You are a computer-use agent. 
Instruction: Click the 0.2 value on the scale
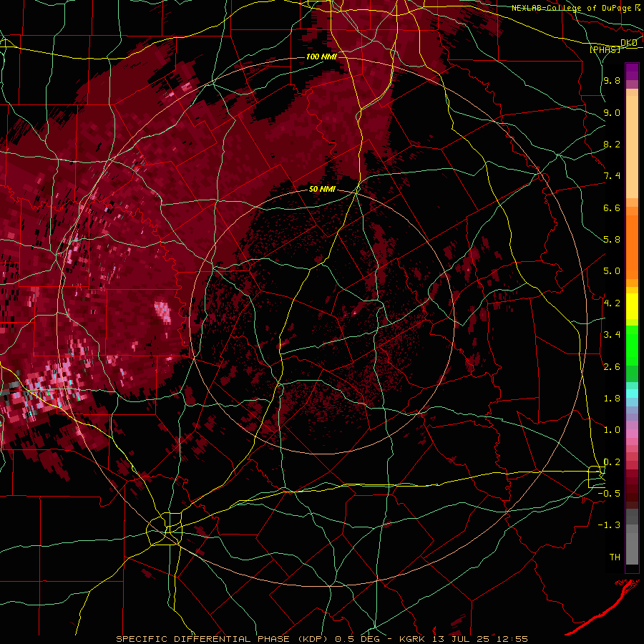tap(612, 462)
